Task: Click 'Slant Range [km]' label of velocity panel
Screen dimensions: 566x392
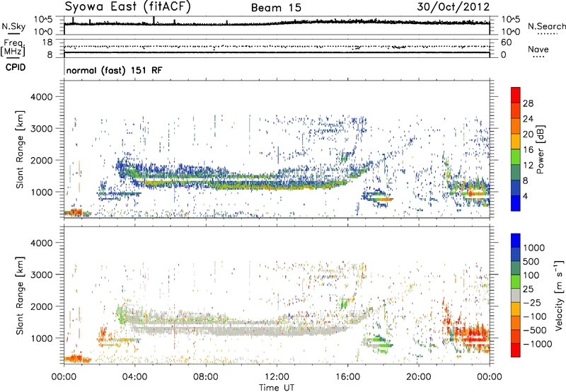Action: (x=20, y=296)
